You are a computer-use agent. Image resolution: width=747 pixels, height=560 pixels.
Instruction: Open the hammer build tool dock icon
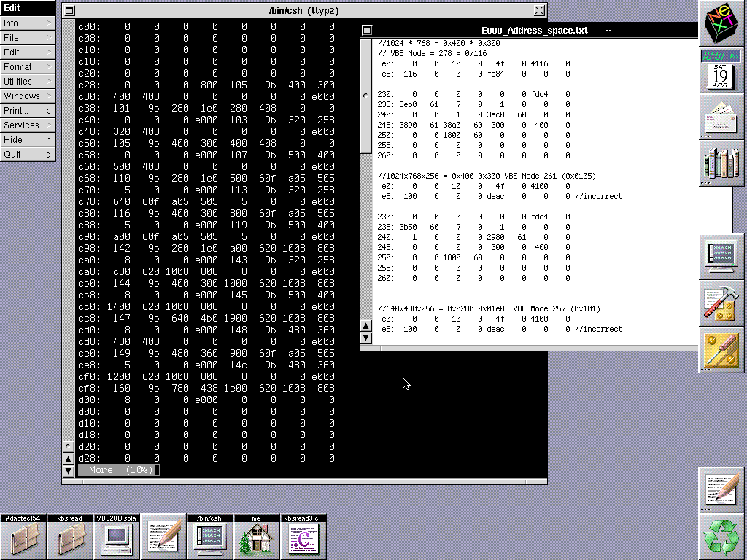[722, 303]
